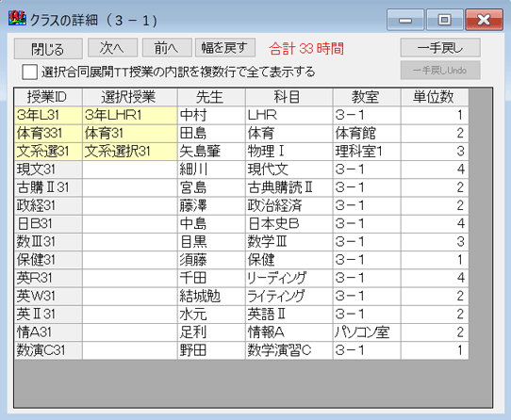Enable 選択合同展開TT授業の内訳 checkbox

tap(29, 72)
